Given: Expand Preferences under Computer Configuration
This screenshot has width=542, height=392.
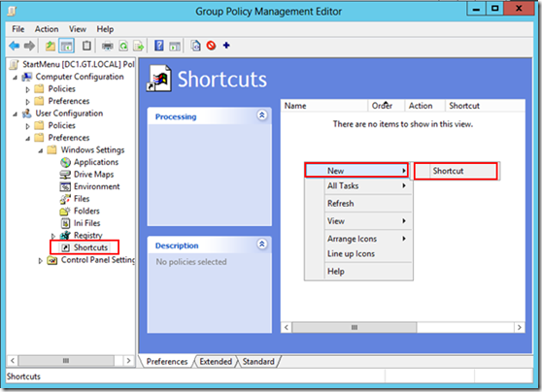Looking at the screenshot, I should [x=27, y=102].
